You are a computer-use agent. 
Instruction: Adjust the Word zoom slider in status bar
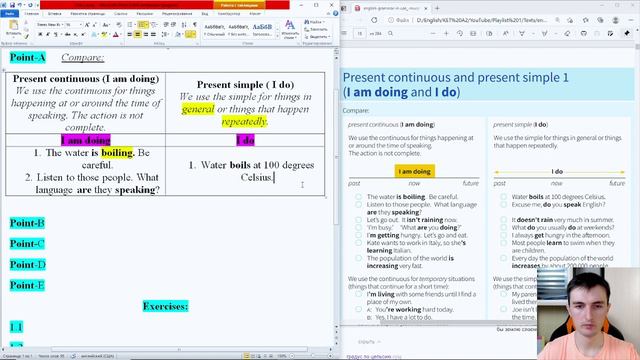click(312, 356)
